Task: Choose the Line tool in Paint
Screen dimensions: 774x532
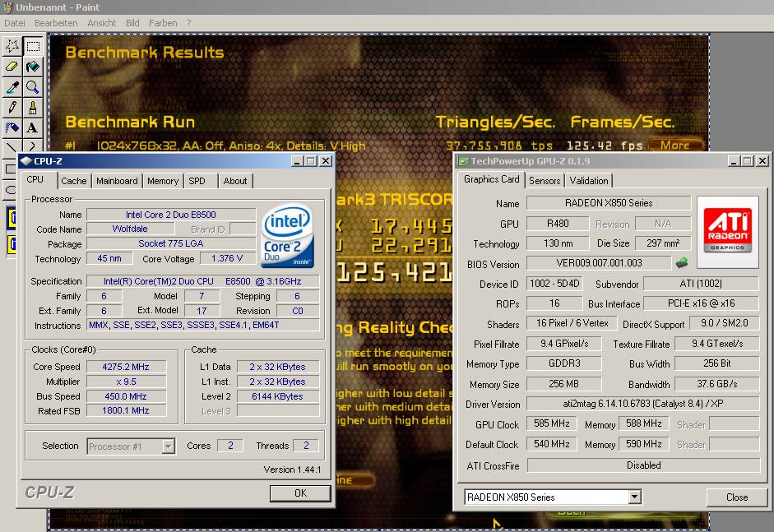Action: pos(11,146)
